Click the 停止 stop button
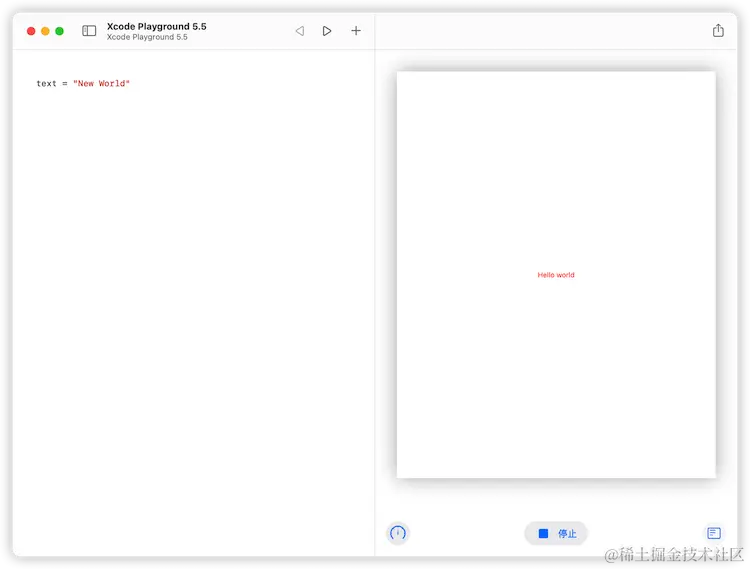 click(x=556, y=533)
